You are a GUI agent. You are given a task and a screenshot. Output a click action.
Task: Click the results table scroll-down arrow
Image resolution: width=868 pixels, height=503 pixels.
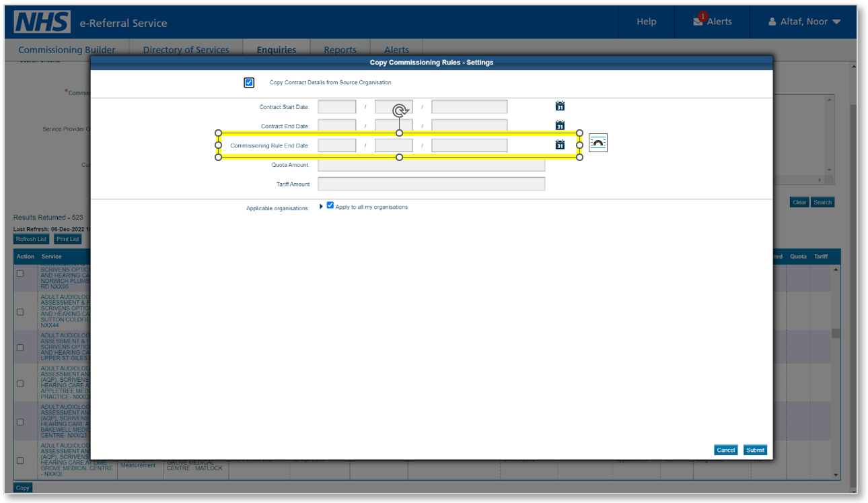point(836,475)
